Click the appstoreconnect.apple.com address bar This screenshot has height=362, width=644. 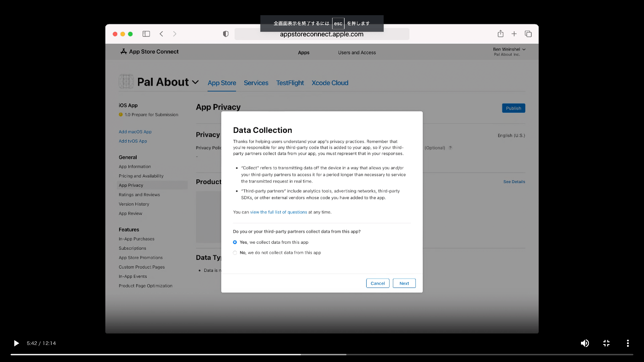322,34
